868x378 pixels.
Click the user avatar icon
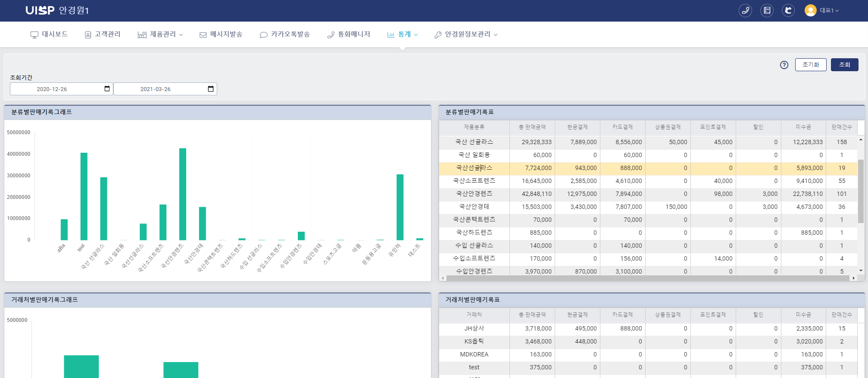click(810, 10)
